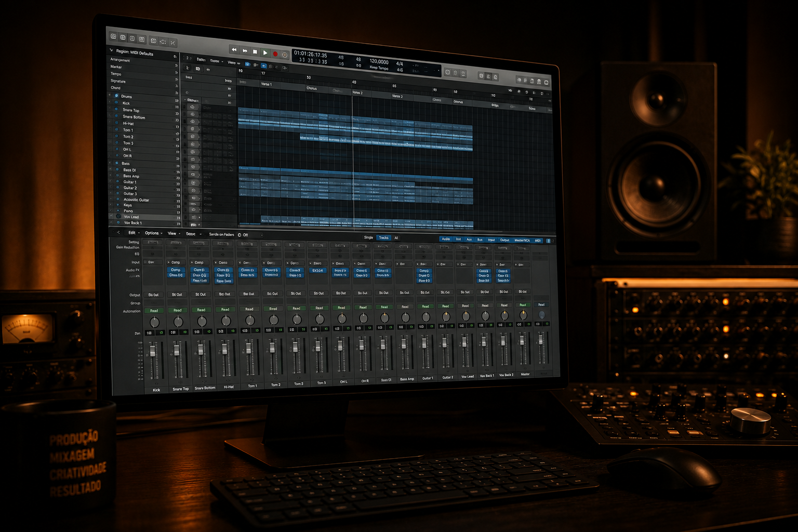Image resolution: width=798 pixels, height=532 pixels.
Task: Click the Kick channel volume fader
Action: (153, 352)
